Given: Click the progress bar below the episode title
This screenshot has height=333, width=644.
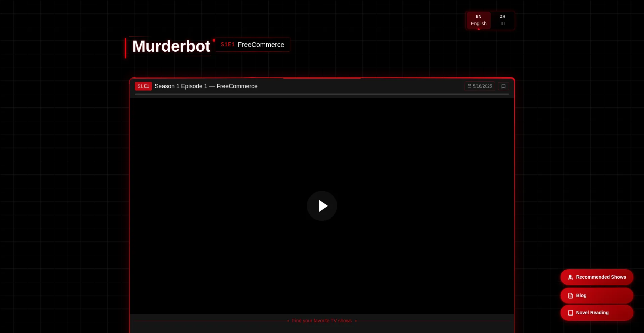Looking at the screenshot, I should (x=322, y=94).
